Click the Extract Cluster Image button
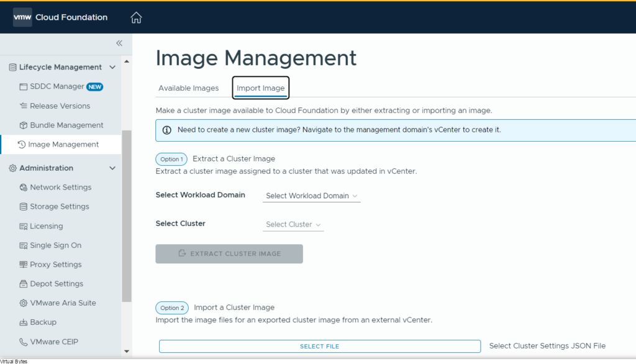Image resolution: width=636 pixels, height=364 pixels. click(229, 254)
